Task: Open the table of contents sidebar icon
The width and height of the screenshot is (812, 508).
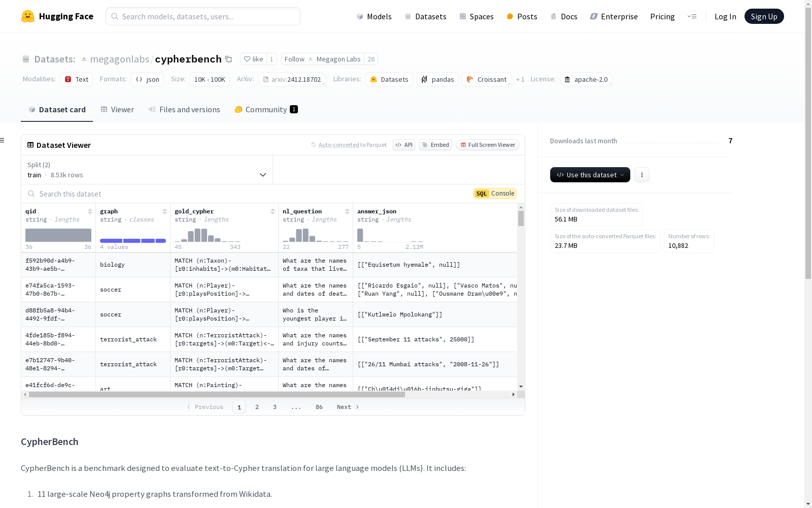Action: (3, 140)
